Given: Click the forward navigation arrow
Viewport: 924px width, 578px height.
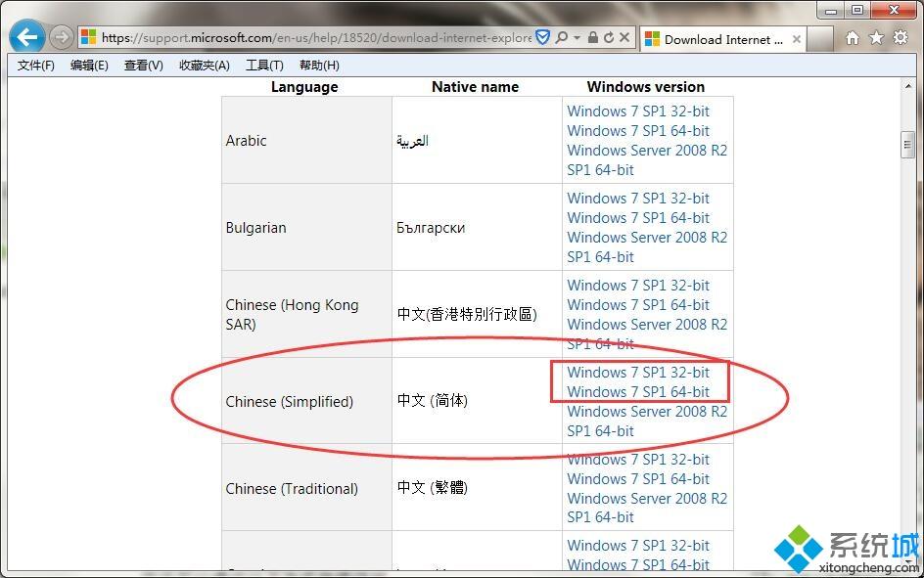Looking at the screenshot, I should coord(59,36).
